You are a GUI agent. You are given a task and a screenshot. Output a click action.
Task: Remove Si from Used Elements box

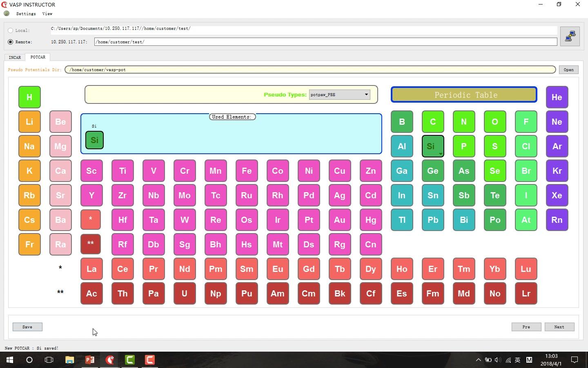pyautogui.click(x=94, y=140)
